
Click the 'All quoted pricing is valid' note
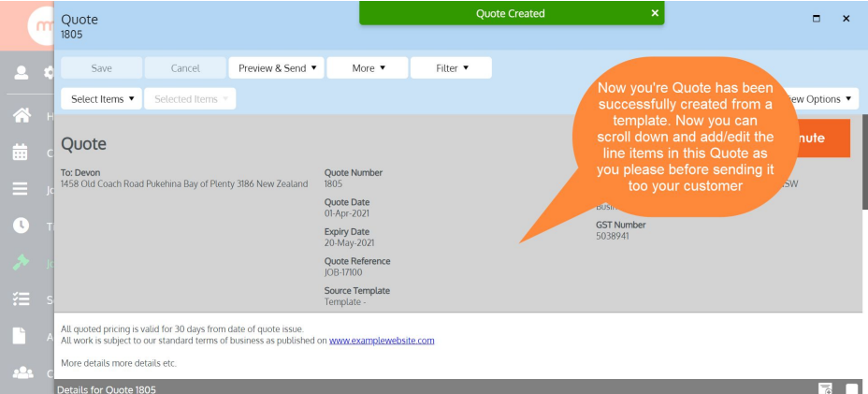182,328
